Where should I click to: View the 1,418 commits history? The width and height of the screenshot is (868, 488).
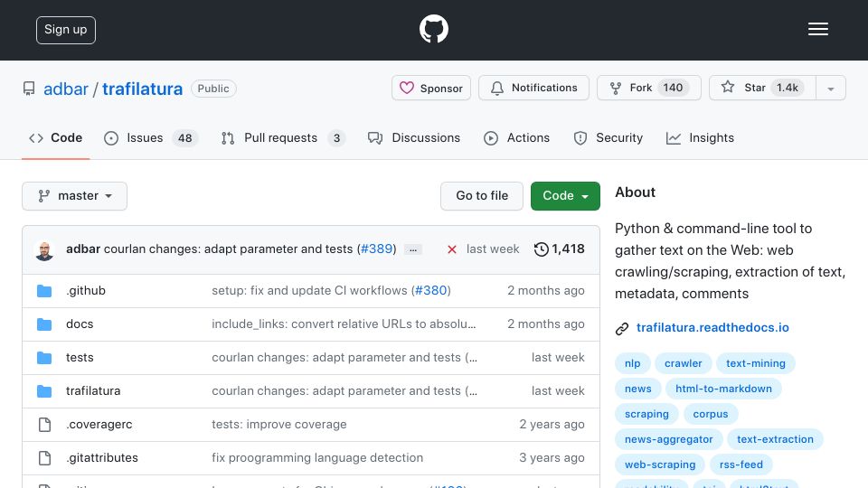point(559,249)
